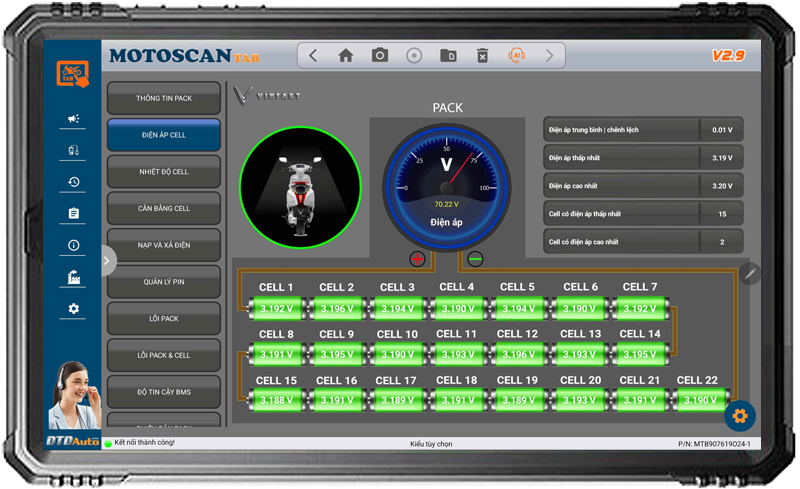
Task: Click the green minus terminal icon
Action: pos(475,259)
